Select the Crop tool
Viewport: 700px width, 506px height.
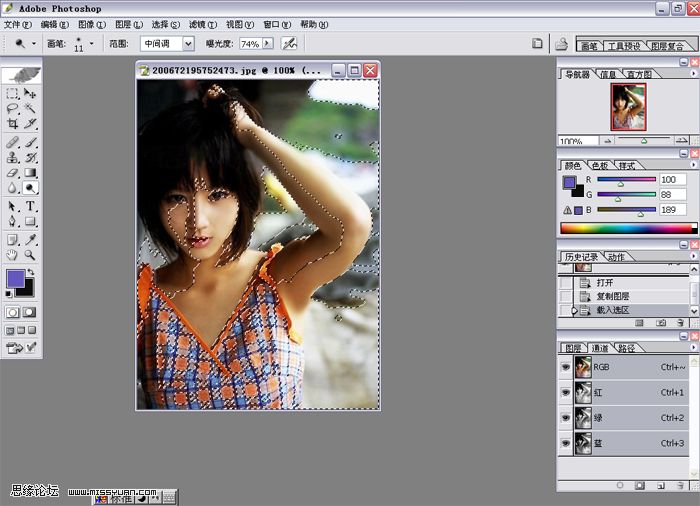12,124
